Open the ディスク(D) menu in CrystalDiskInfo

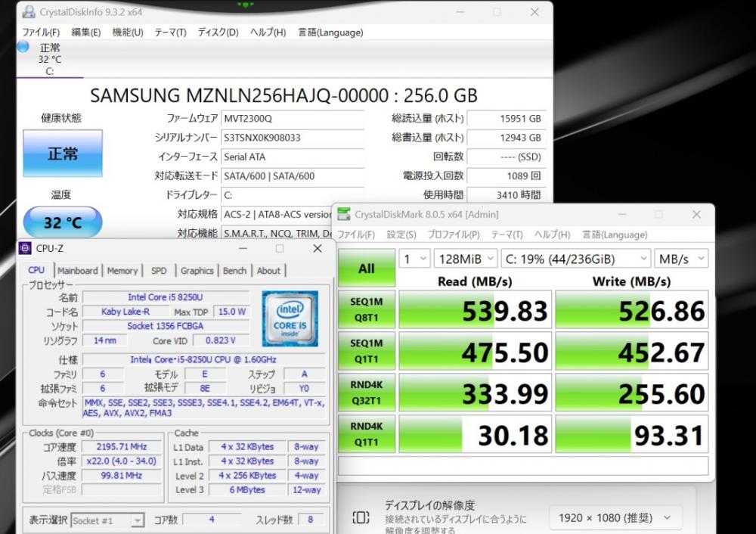(218, 33)
